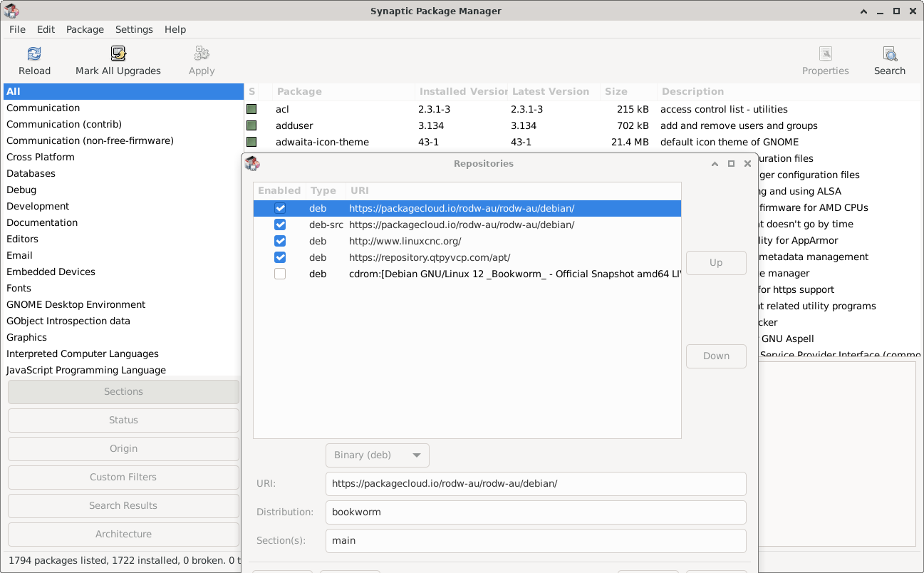Click the Type column header in Repositories

click(x=326, y=190)
